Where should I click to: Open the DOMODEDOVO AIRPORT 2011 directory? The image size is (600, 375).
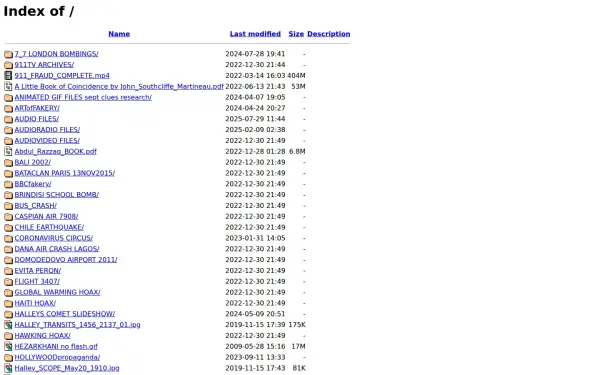pos(66,260)
